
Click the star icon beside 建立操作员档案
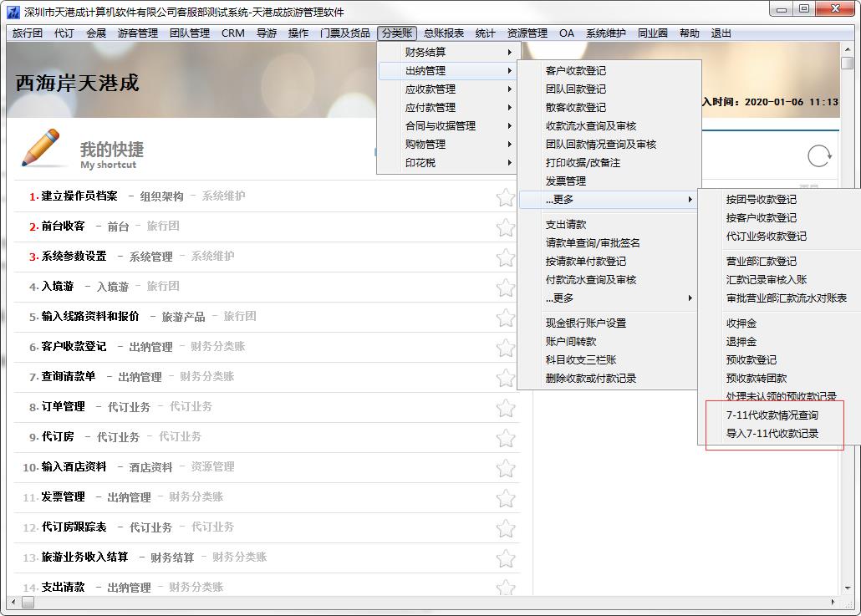[x=505, y=197]
